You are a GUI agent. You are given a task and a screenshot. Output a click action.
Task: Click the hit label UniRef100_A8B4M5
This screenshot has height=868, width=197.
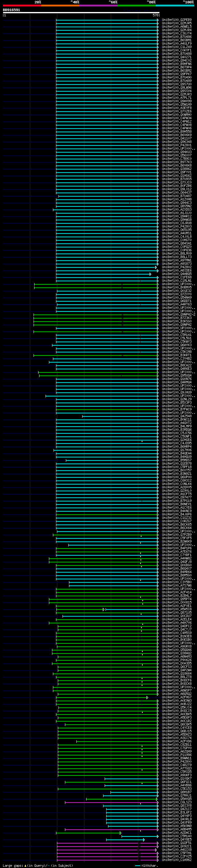pyautogui.click(x=177, y=830)
